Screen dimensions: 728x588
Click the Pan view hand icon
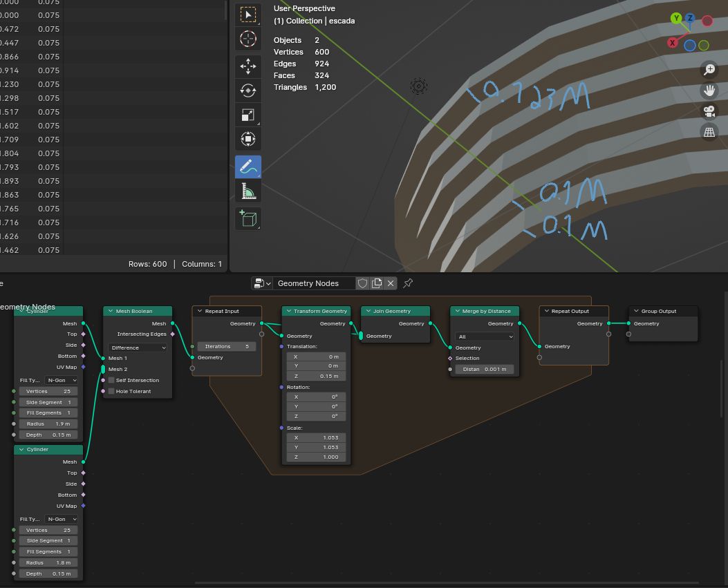click(709, 91)
